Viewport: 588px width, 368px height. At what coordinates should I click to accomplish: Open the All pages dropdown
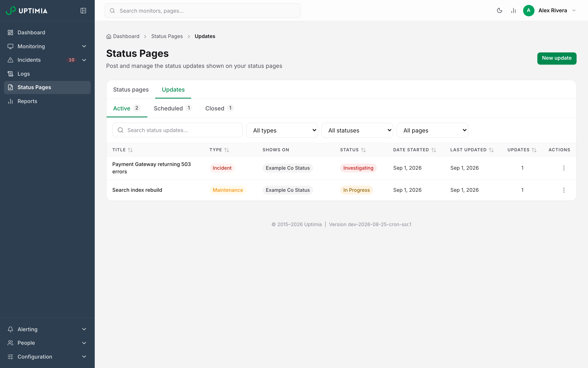432,130
